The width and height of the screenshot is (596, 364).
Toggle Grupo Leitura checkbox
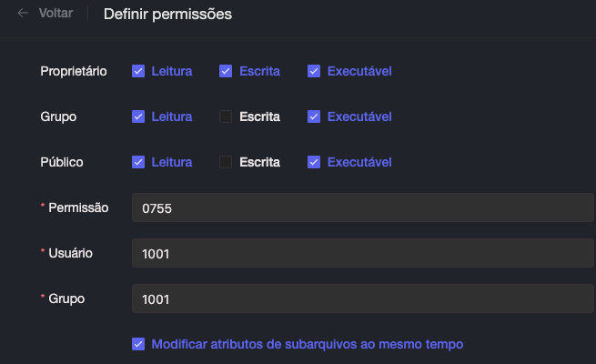tap(138, 116)
